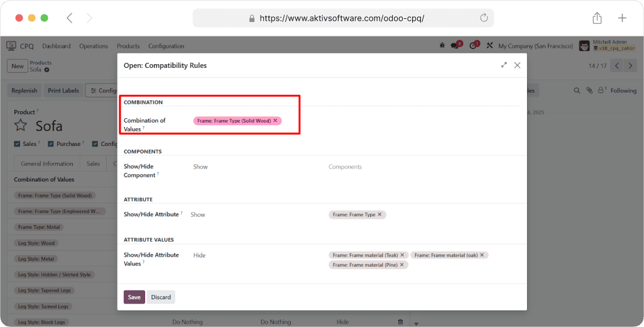The image size is (644, 327).
Task: Save the compatibility rule
Action: (x=134, y=297)
